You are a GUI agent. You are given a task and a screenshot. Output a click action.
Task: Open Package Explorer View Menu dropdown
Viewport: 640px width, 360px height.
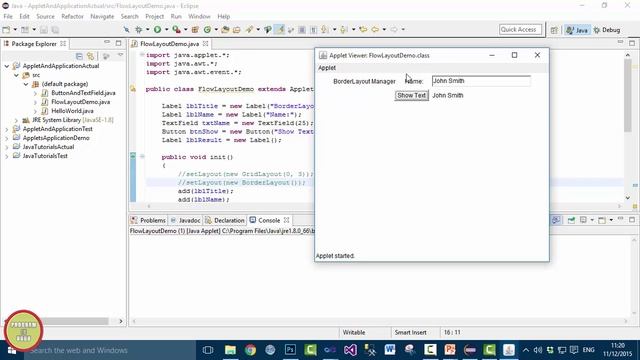pos(120,56)
